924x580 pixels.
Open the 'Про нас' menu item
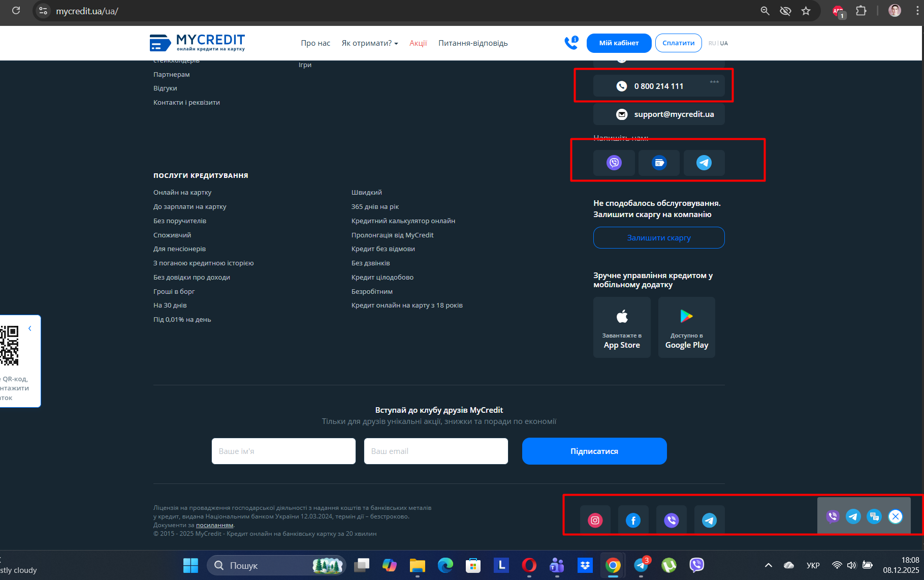pyautogui.click(x=315, y=43)
